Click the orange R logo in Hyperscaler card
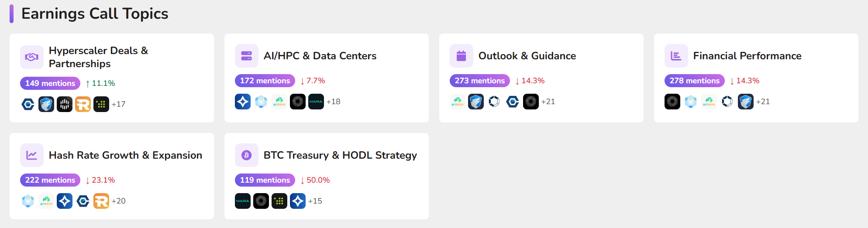This screenshot has width=868, height=228. (x=83, y=104)
